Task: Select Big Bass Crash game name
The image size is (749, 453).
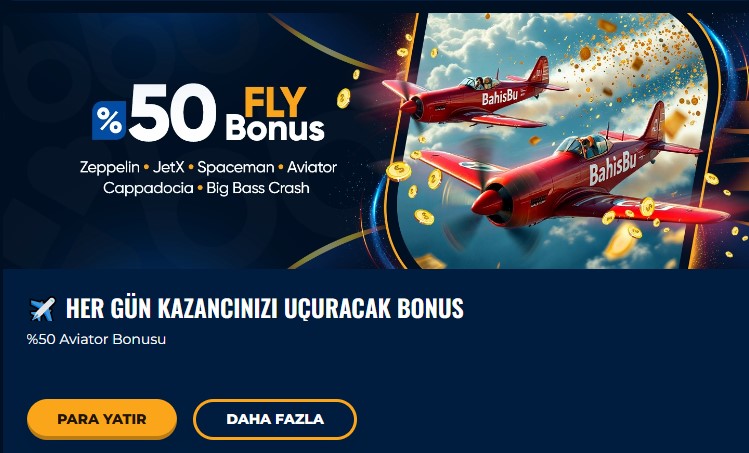Action: point(258,188)
